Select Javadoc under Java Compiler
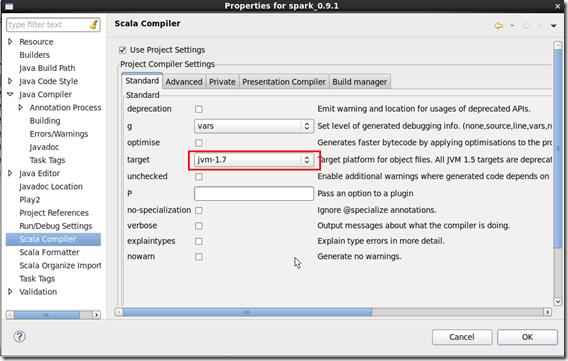The image size is (568, 361). coord(44,147)
